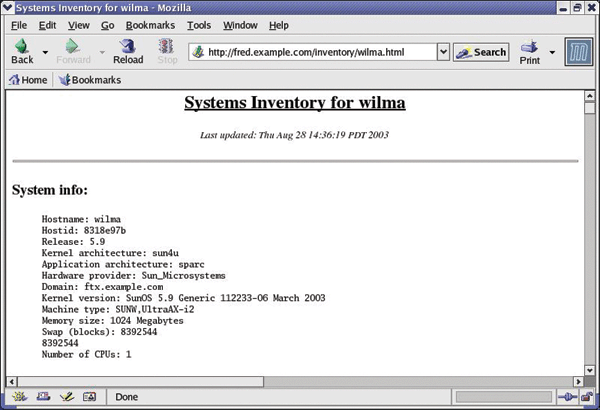Viewport: 600px width, 410px height.
Task: Expand the Back history dropdown arrow
Action: [x=45, y=52]
